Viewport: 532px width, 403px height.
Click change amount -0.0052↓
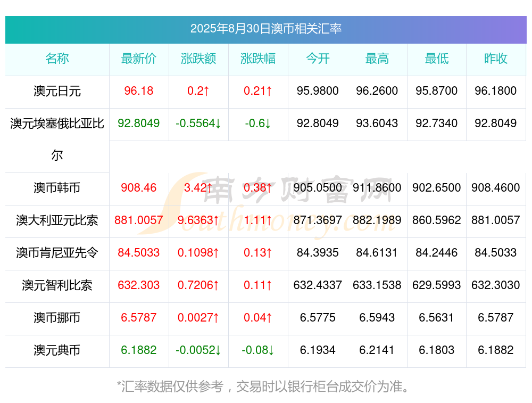pyautogui.click(x=198, y=350)
